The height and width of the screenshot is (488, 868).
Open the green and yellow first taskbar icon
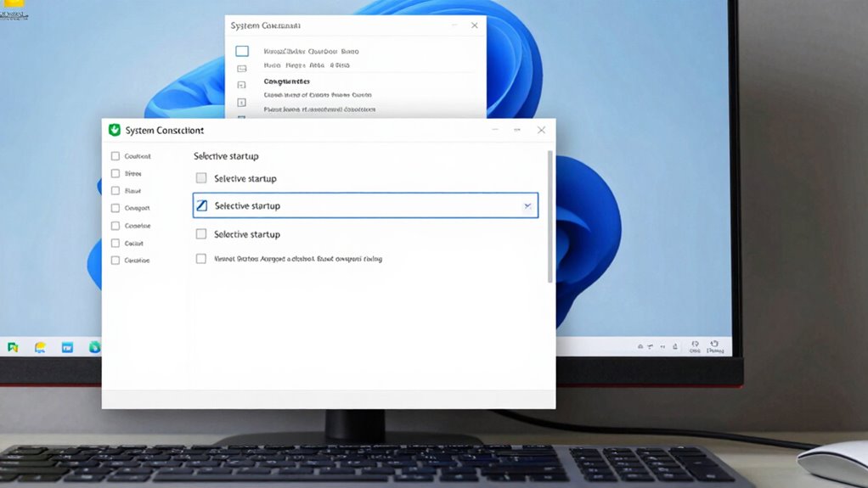13,347
